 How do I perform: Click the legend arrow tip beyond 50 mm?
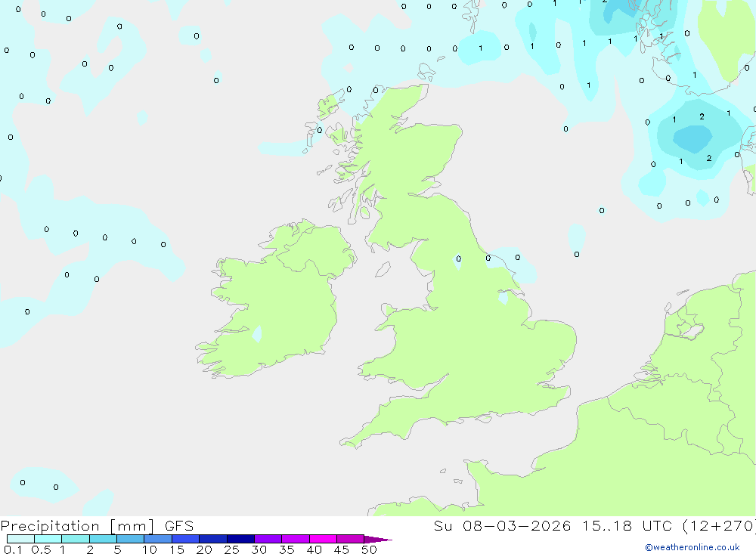(x=379, y=540)
